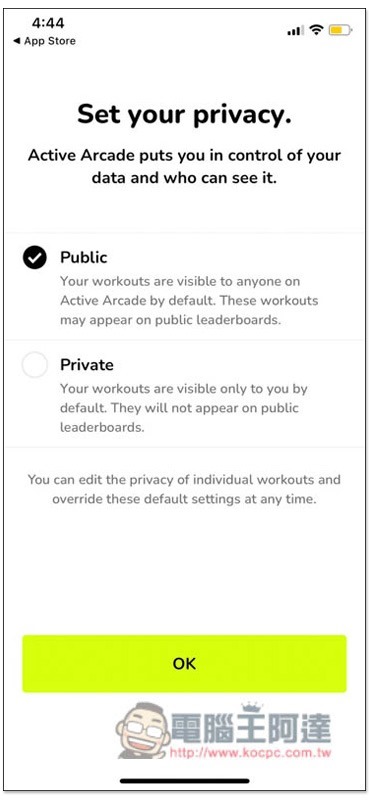Screen dimensions: 369x800
Task: Select the Public radio button
Action: pyautogui.click(x=35, y=258)
